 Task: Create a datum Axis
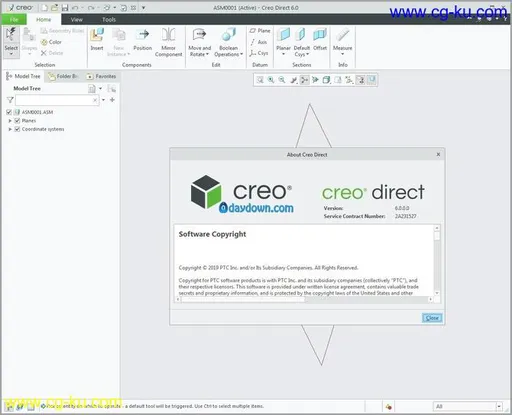pos(259,42)
